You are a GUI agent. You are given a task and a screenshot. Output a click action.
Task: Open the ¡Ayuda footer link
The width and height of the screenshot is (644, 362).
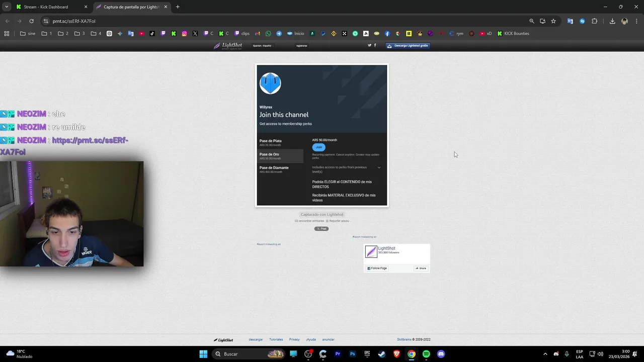pos(311,339)
